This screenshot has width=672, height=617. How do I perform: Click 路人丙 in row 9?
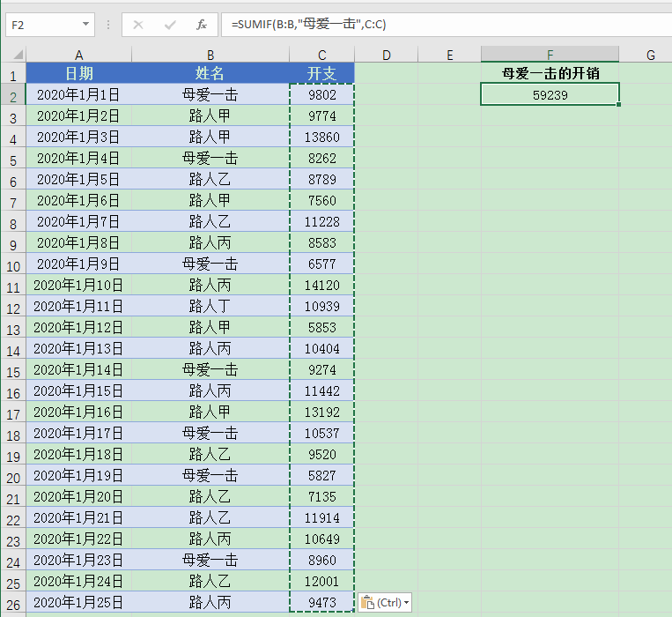[210, 242]
